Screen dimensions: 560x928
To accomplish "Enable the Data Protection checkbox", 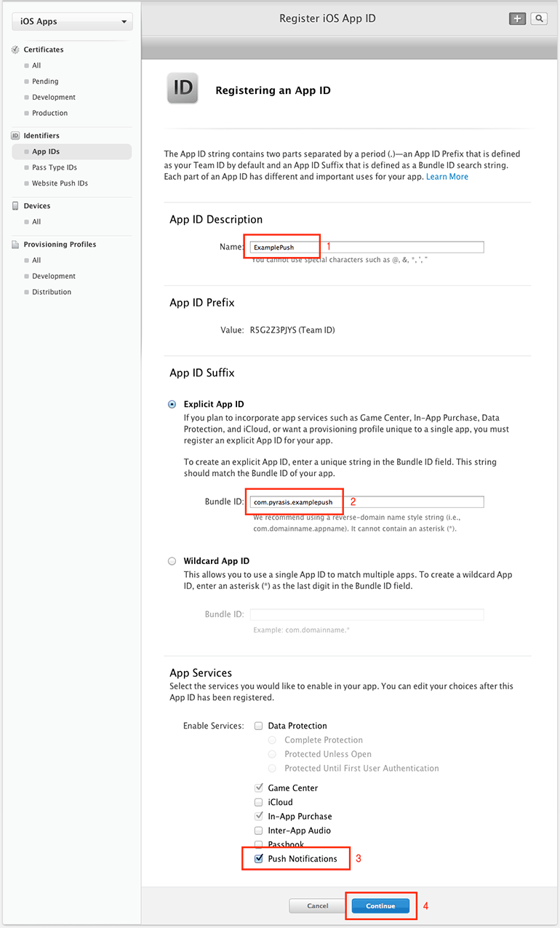I will pyautogui.click(x=258, y=726).
